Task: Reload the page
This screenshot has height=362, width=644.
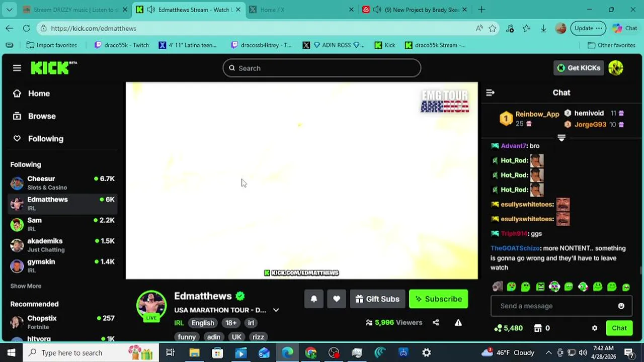Action: pos(26,28)
